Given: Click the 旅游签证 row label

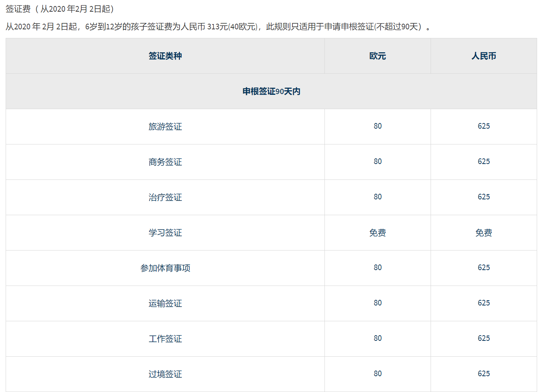Looking at the screenshot, I should (x=165, y=127).
